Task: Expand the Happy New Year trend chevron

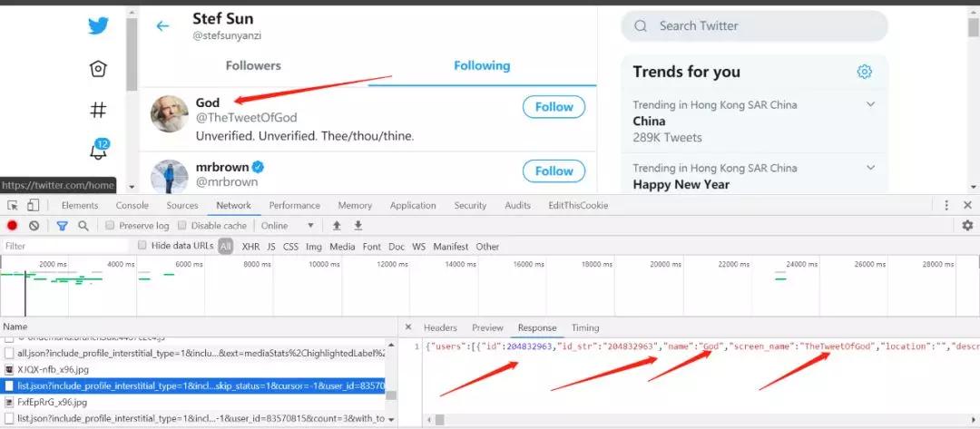Action: click(870, 168)
